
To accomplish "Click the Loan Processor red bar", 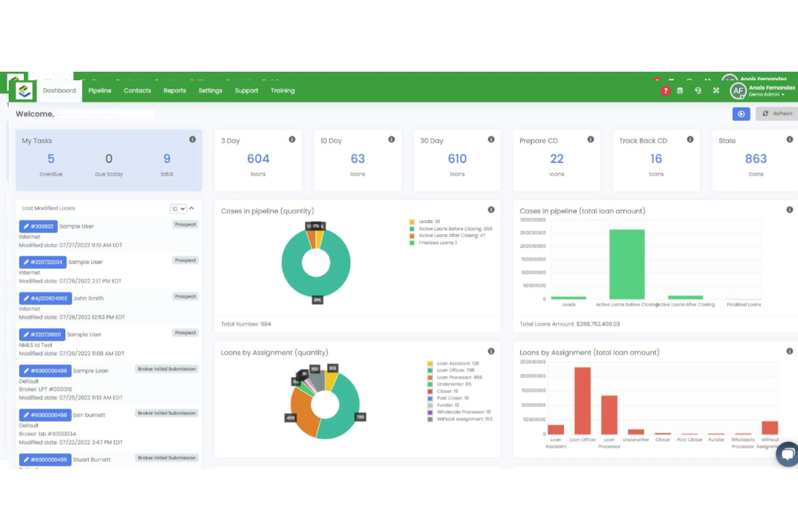I will (609, 415).
